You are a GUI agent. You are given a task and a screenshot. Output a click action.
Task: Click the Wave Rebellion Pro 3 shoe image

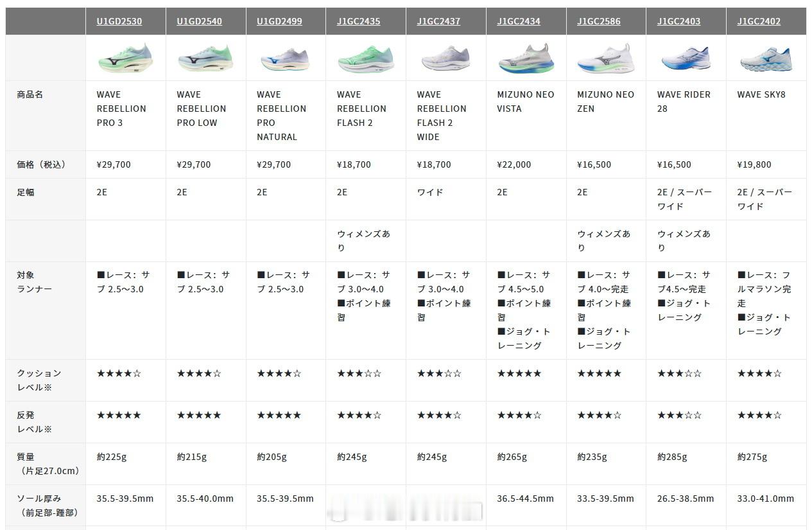(126, 58)
